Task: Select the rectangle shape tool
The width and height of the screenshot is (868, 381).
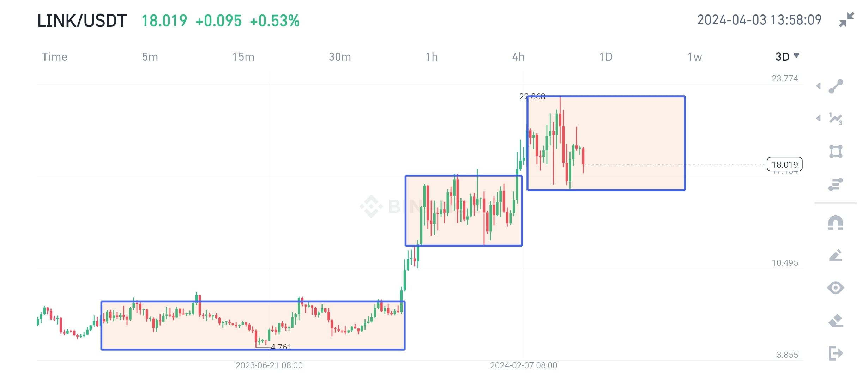Action: tap(836, 151)
